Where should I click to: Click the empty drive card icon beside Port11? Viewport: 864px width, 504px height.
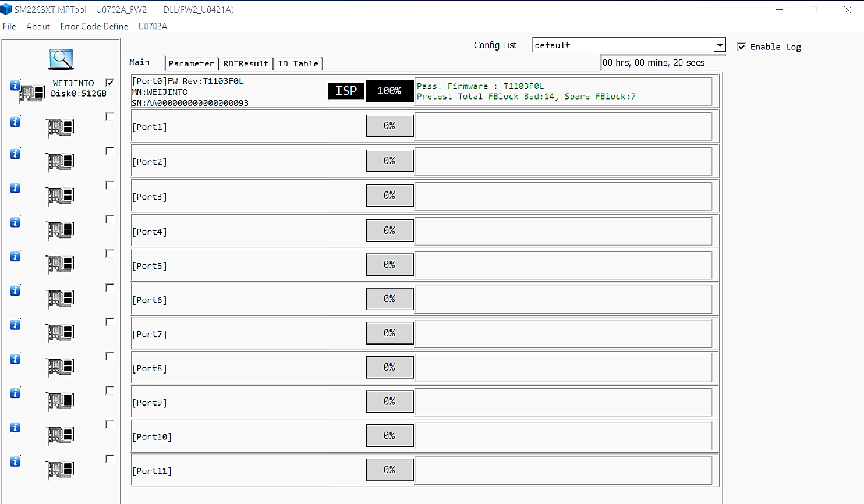(61, 470)
